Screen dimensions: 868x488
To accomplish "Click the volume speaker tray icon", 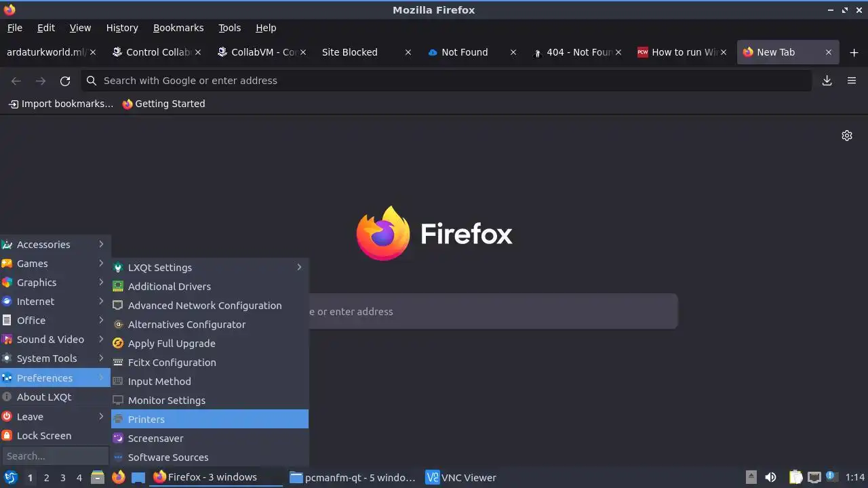I will [770, 477].
